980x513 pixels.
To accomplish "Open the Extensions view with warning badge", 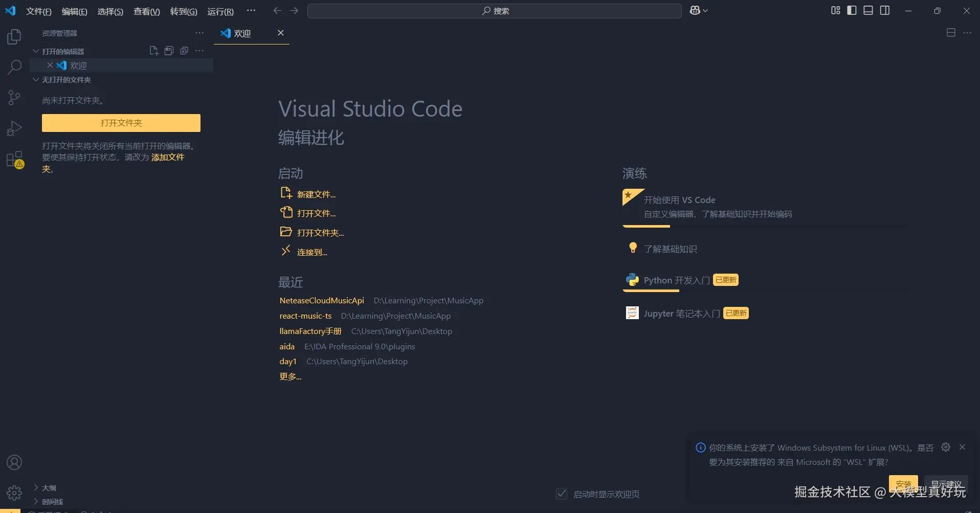I will [x=14, y=160].
